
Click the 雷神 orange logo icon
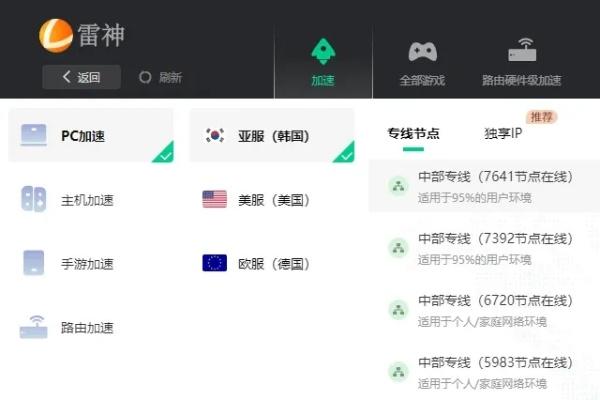coord(56,36)
